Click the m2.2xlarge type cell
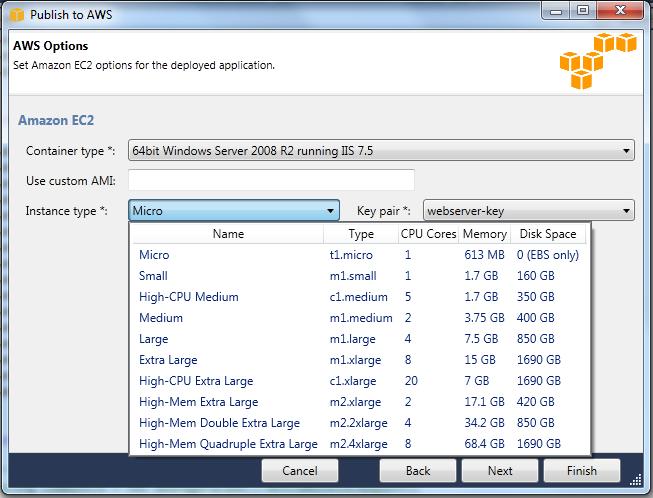This screenshot has width=653, height=498. [359, 423]
